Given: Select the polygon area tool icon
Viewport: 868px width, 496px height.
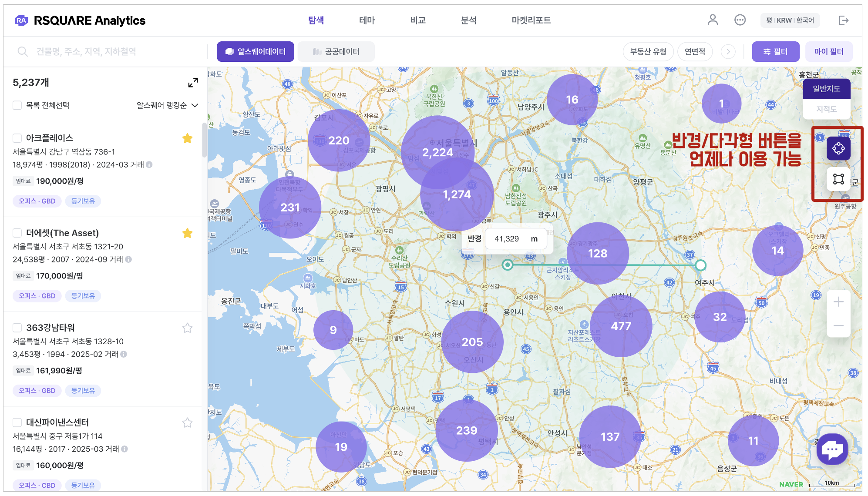Looking at the screenshot, I should coord(838,179).
